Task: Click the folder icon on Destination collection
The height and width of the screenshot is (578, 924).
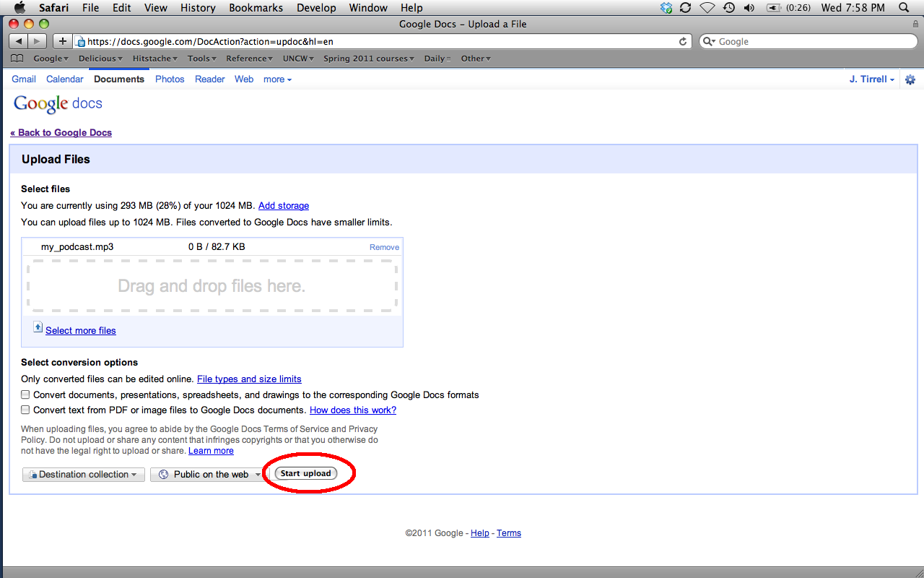Action: [32, 475]
